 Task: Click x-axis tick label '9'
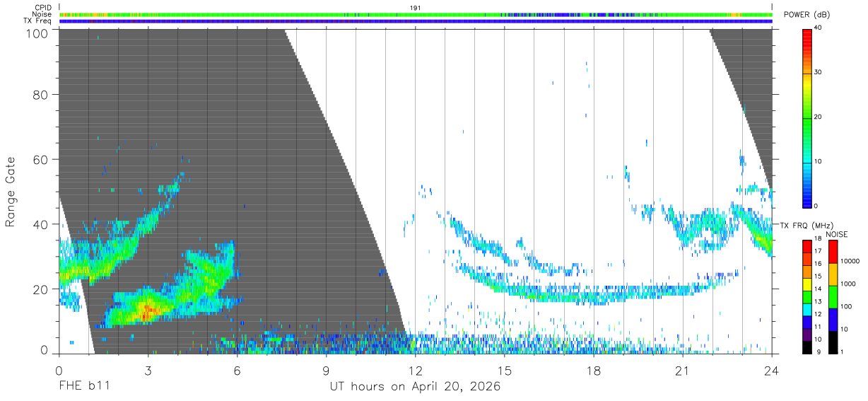pos(326,371)
